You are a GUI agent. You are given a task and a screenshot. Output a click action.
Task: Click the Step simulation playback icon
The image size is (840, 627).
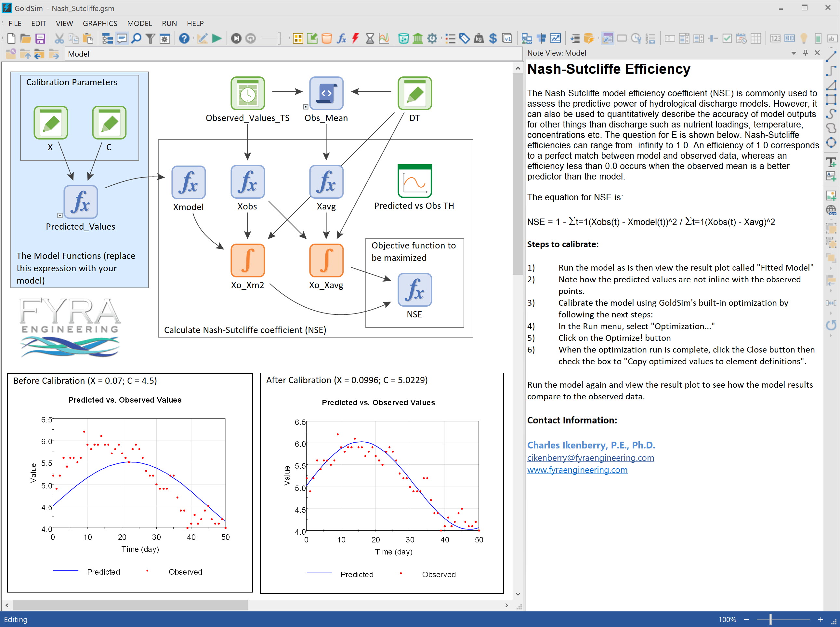236,38
